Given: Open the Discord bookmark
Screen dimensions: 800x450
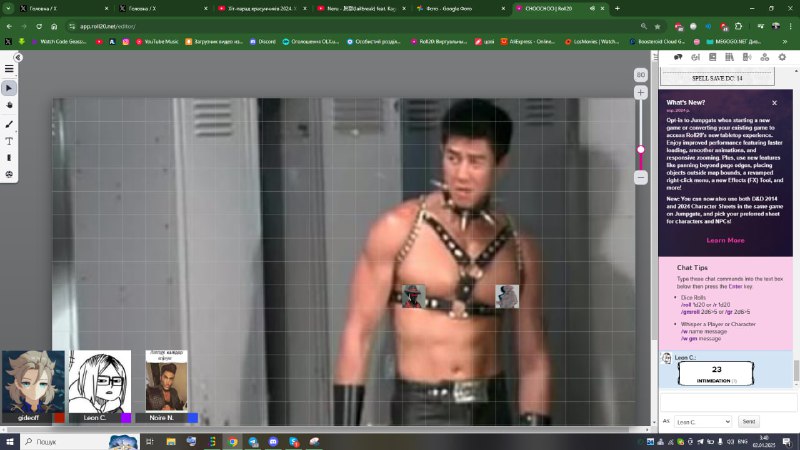Looking at the screenshot, I should pos(263,41).
